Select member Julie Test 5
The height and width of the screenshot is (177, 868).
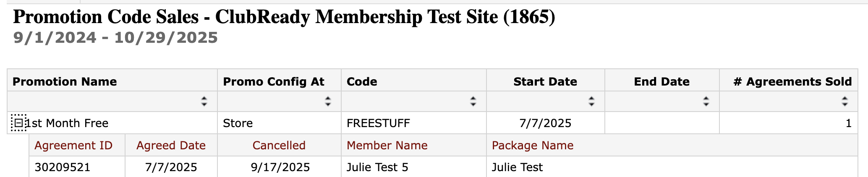coord(377,167)
